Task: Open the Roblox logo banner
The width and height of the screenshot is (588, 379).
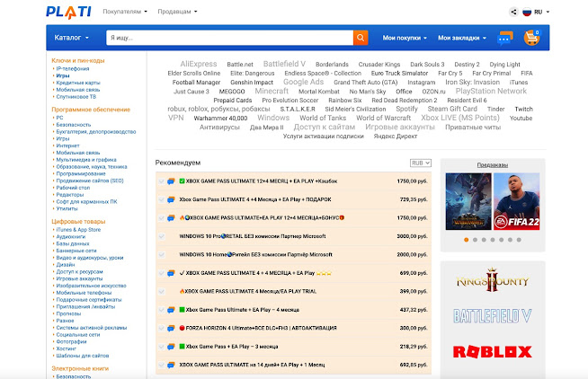Action: point(492,352)
